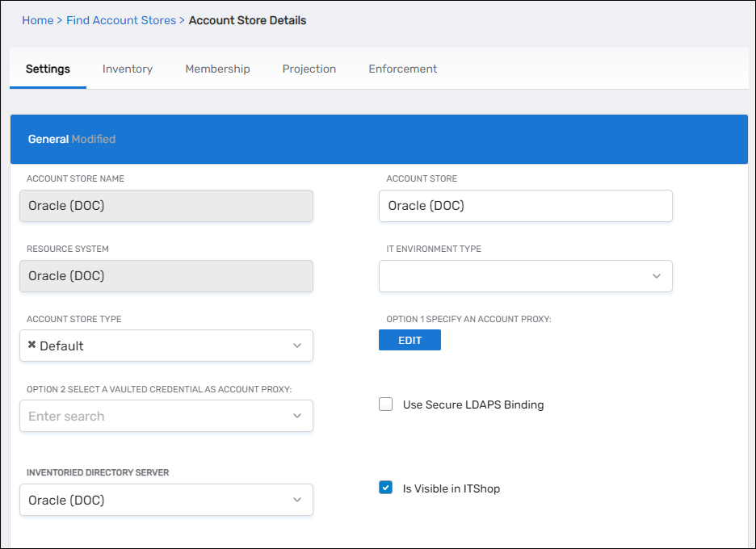Click the Edit account proxy button
756x549 pixels.
(409, 340)
